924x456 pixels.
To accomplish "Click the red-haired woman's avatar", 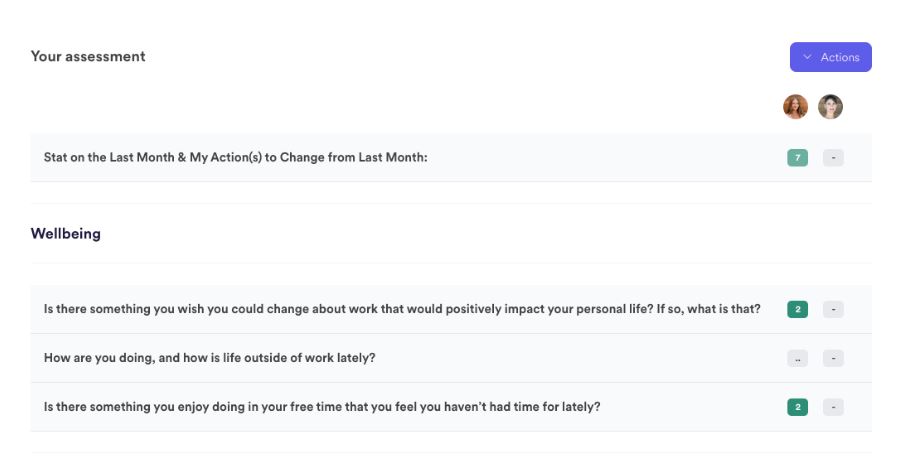I will tap(795, 107).
